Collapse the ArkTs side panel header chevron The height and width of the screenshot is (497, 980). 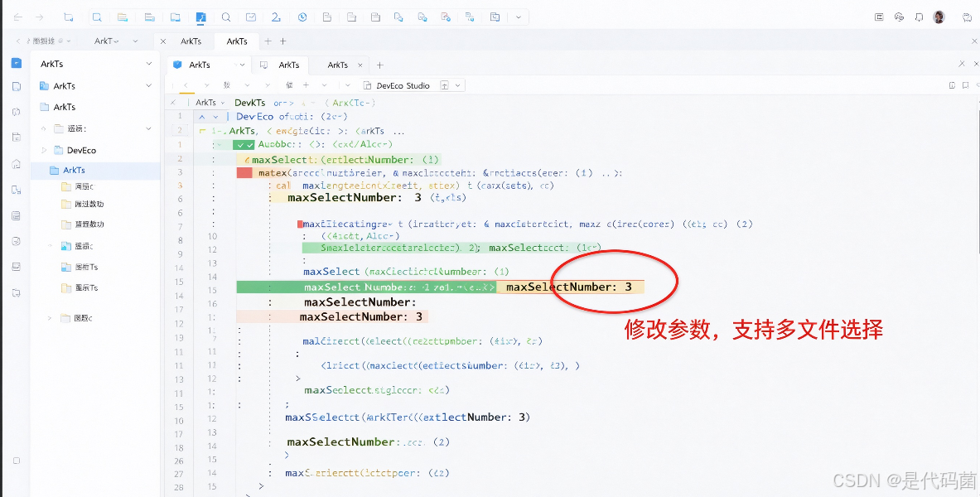149,64
